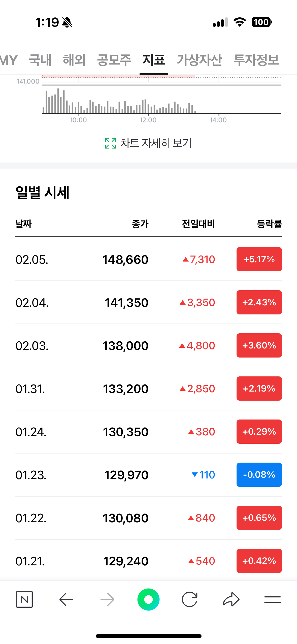Go back with the left arrow
The width and height of the screenshot is (297, 644).
click(x=66, y=599)
